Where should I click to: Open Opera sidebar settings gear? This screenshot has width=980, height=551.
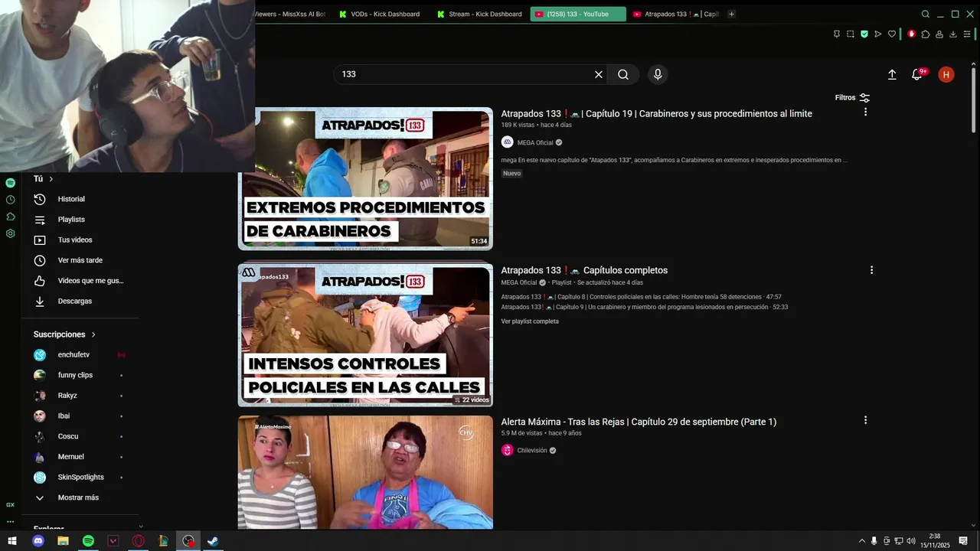tap(10, 233)
